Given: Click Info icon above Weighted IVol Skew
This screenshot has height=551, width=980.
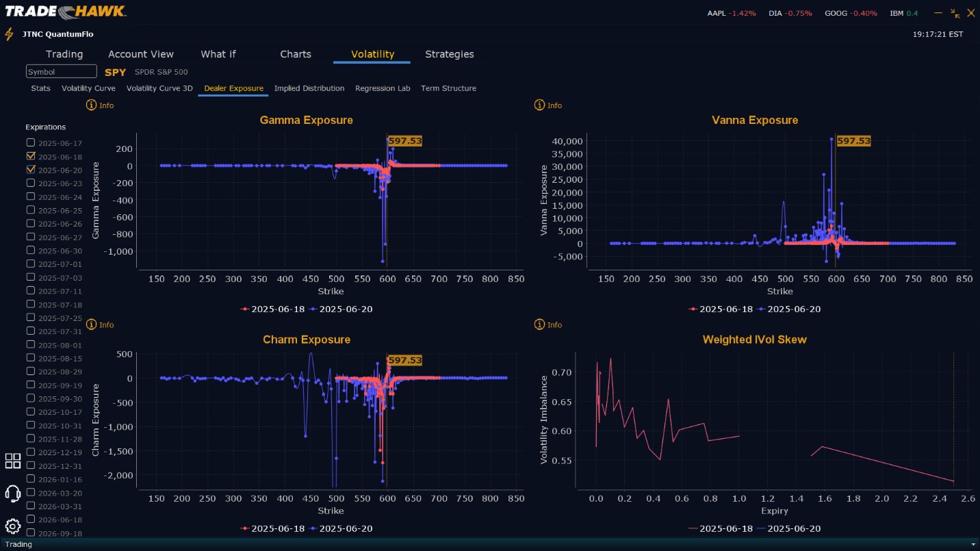Looking at the screenshot, I should [539, 324].
